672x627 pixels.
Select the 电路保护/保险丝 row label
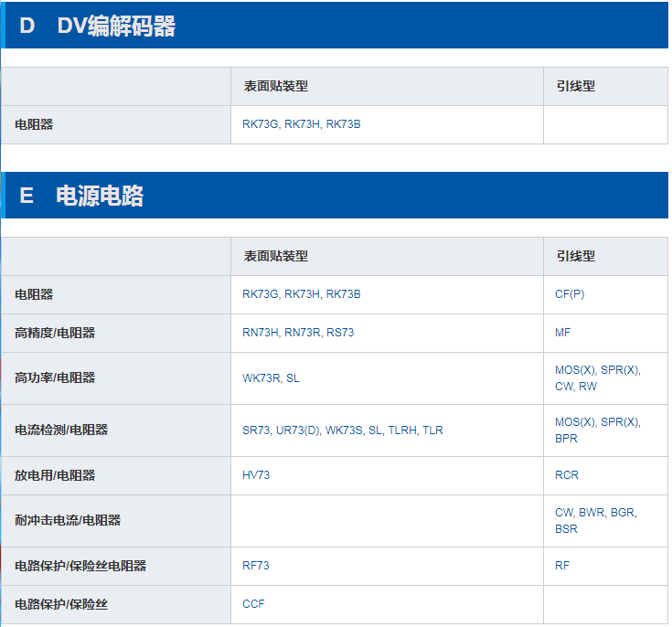tap(61, 605)
